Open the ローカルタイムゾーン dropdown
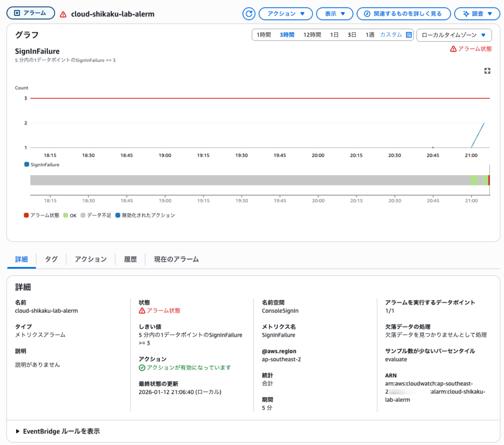Image resolution: width=504 pixels, height=445 pixels. [x=454, y=35]
